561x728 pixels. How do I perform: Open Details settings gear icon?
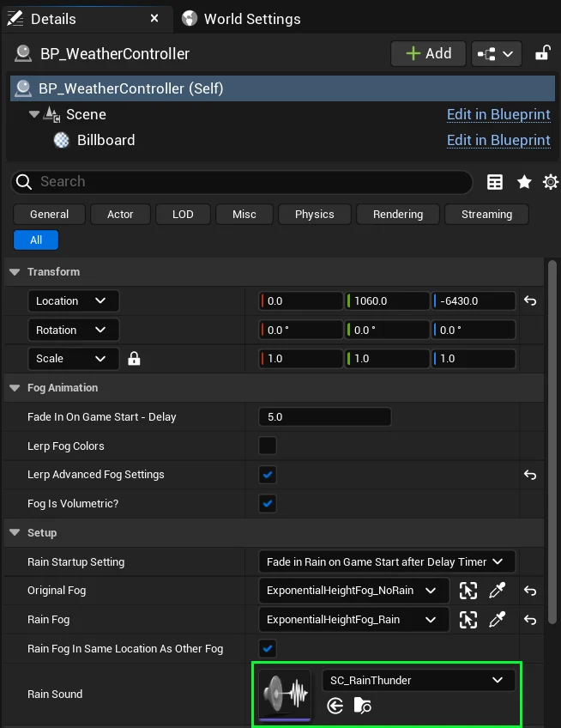point(551,182)
